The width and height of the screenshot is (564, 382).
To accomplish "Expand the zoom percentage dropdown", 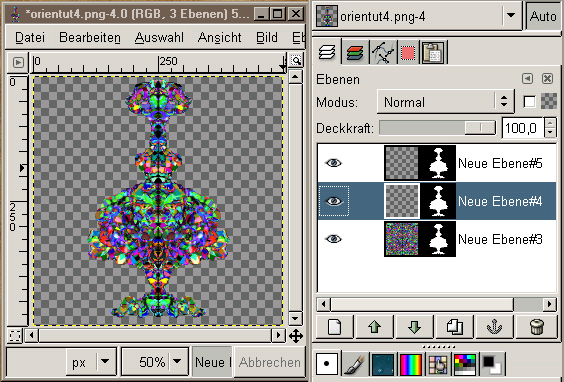I will point(177,361).
